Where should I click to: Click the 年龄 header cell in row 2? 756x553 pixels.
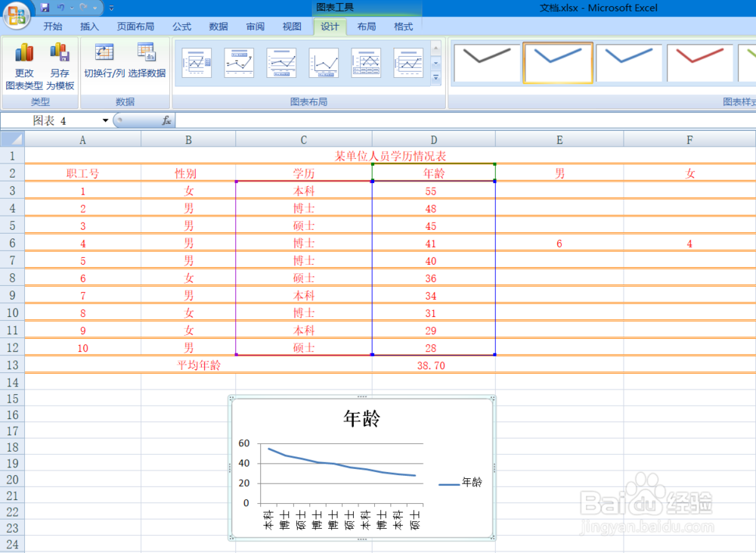click(434, 173)
